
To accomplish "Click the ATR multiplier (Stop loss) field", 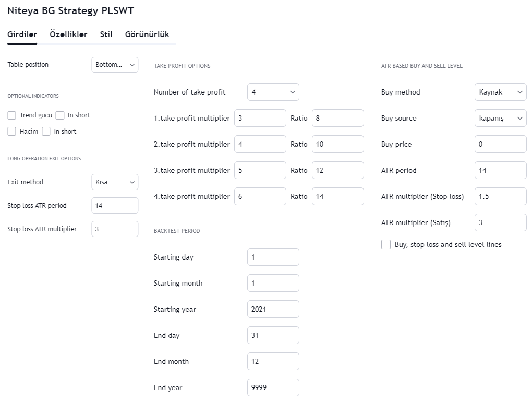I will 501,196.
